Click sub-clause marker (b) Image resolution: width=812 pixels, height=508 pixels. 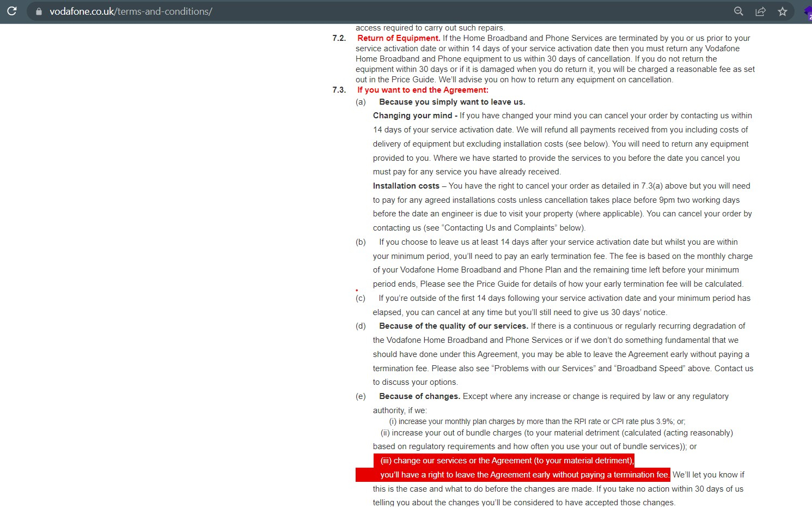point(361,242)
